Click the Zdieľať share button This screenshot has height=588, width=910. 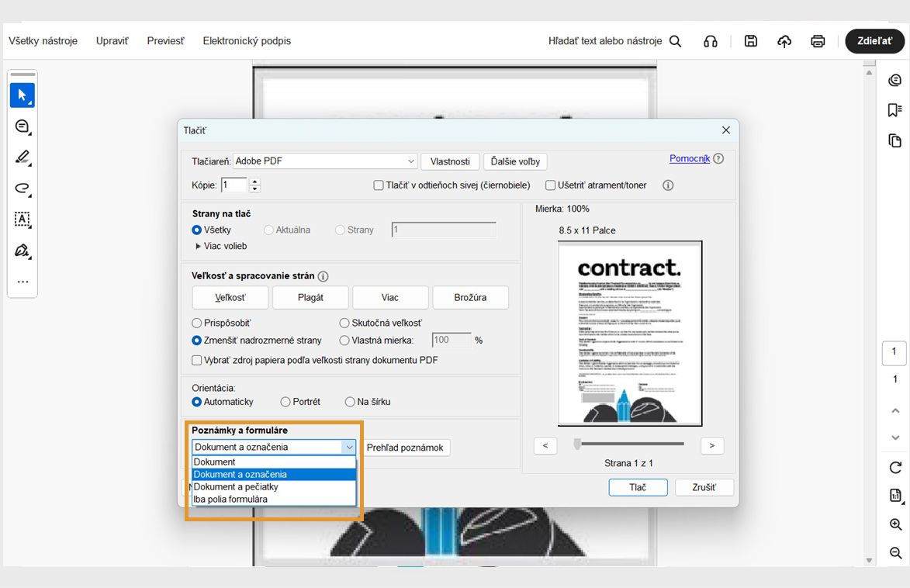click(874, 41)
